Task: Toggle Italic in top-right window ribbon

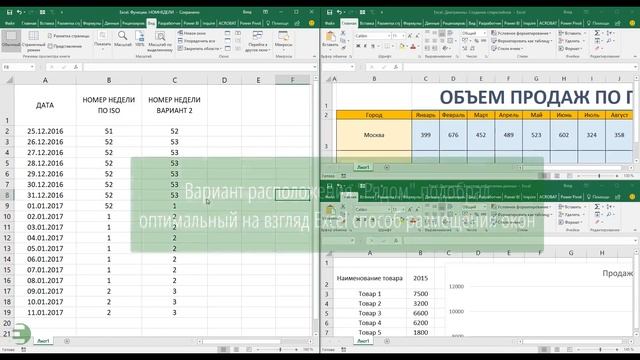Action: point(365,47)
